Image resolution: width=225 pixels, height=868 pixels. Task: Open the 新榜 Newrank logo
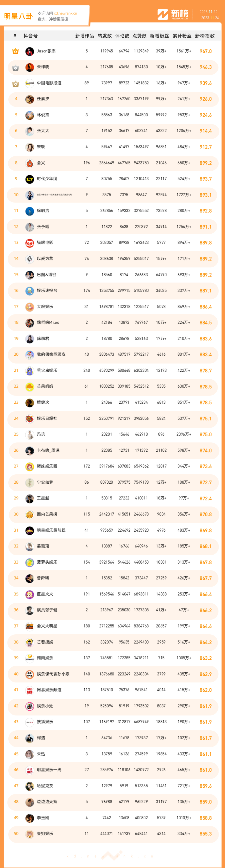(173, 14)
